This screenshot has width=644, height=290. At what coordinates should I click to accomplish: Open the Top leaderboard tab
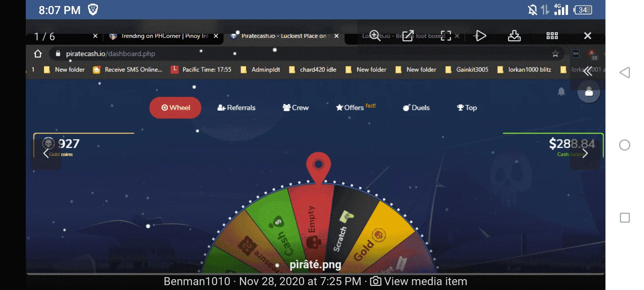click(467, 108)
